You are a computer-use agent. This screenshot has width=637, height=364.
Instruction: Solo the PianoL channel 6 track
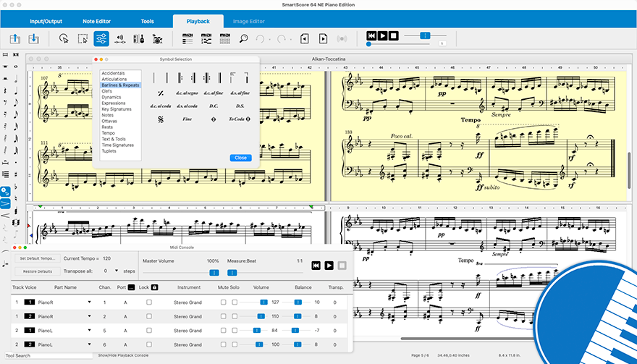pyautogui.click(x=235, y=344)
